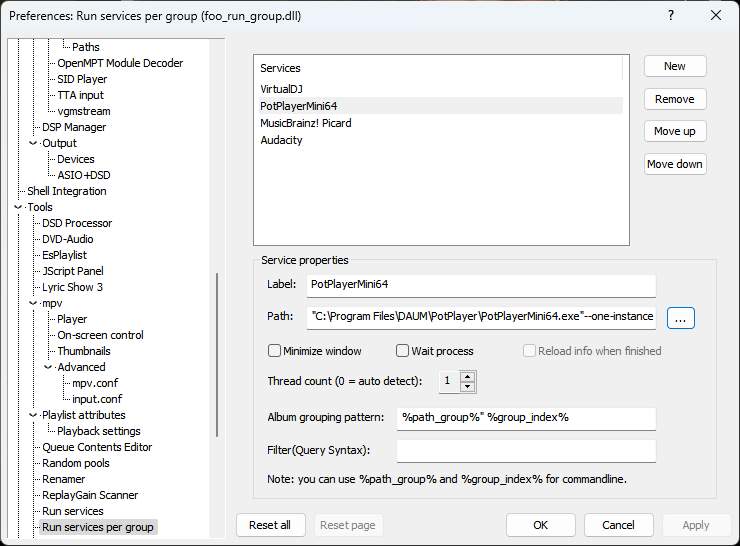The width and height of the screenshot is (740, 546).
Task: Open ReplayGain Scanner page
Action: pyautogui.click(x=90, y=496)
